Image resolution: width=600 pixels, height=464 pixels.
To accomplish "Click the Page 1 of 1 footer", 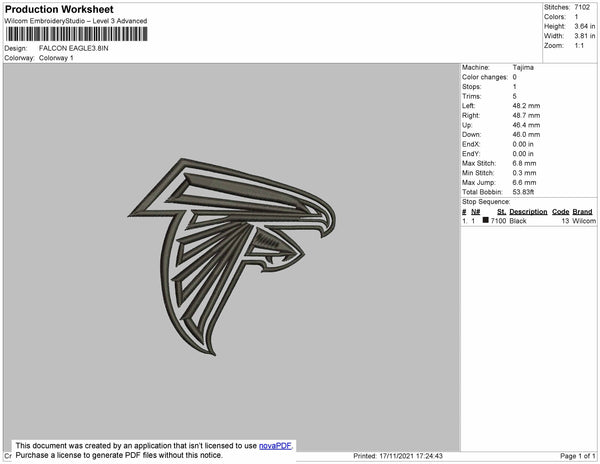I will coord(578,456).
